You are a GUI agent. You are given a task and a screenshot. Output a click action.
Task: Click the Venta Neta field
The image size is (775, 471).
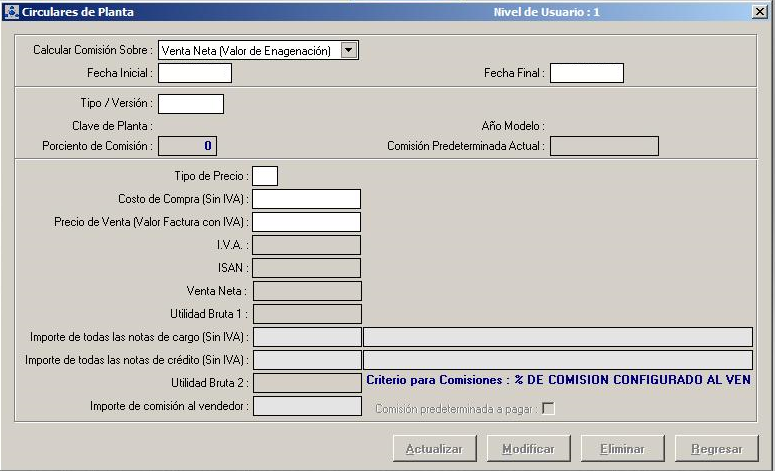tap(306, 291)
